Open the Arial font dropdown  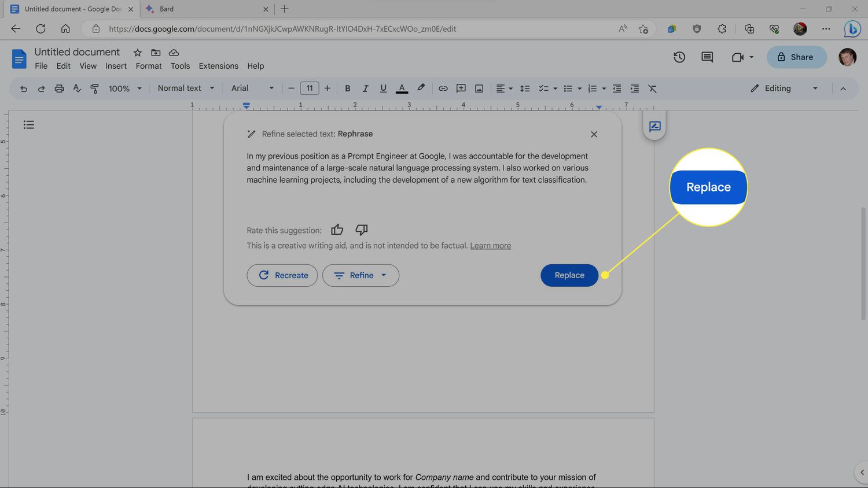point(252,88)
